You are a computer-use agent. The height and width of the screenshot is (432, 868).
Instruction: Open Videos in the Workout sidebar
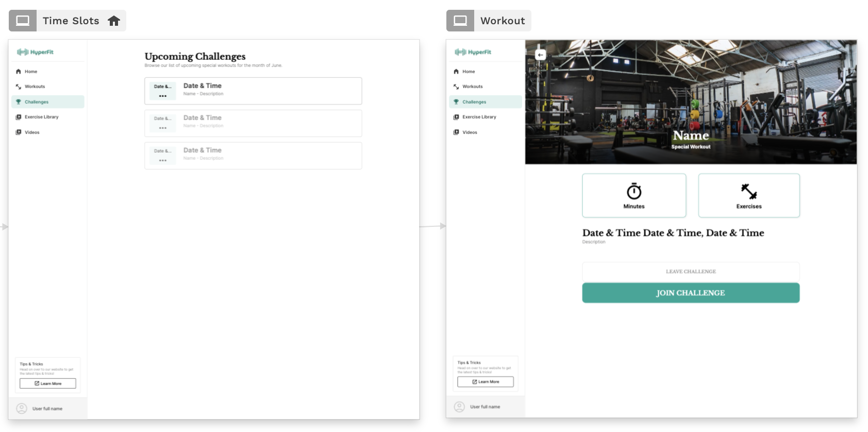(x=470, y=132)
